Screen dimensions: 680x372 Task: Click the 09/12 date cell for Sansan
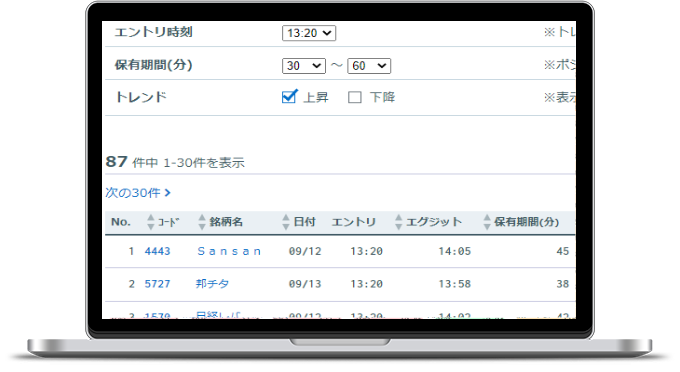305,251
